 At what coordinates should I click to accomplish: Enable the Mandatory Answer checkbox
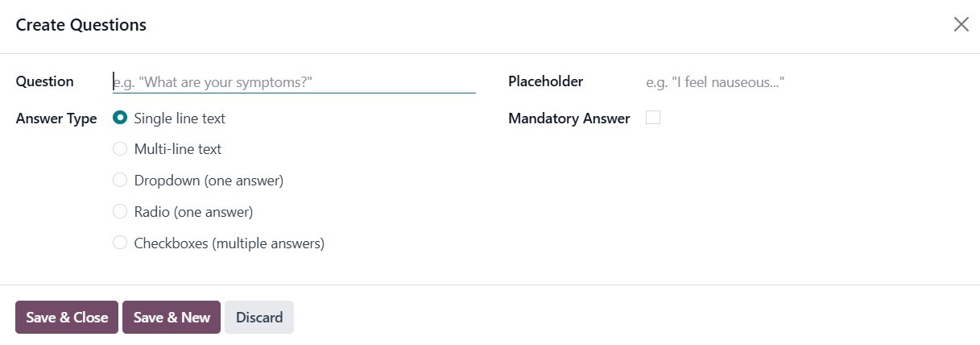653,118
